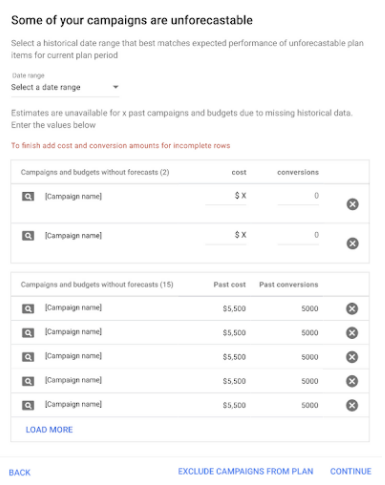Click the 'Date range' field label

click(x=28, y=76)
